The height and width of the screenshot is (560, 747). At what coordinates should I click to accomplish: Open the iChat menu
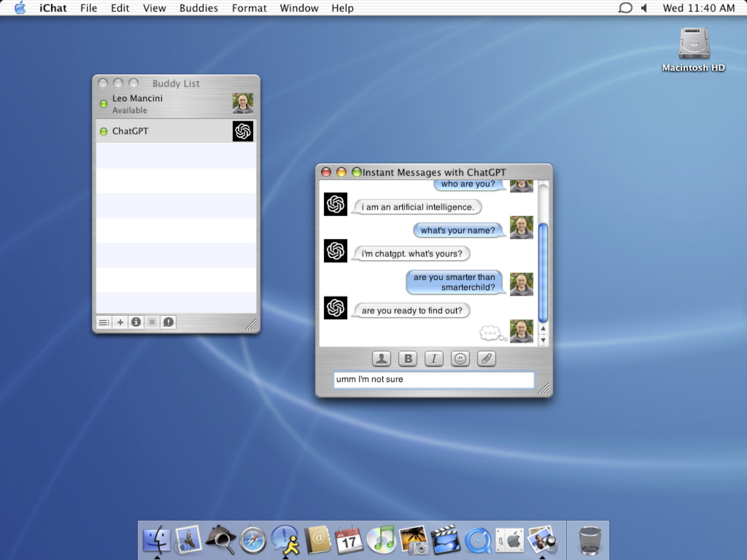click(x=53, y=8)
